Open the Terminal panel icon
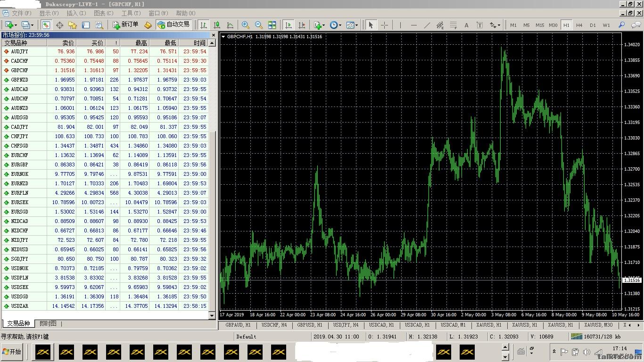This screenshot has width=644, height=362. click(86, 25)
